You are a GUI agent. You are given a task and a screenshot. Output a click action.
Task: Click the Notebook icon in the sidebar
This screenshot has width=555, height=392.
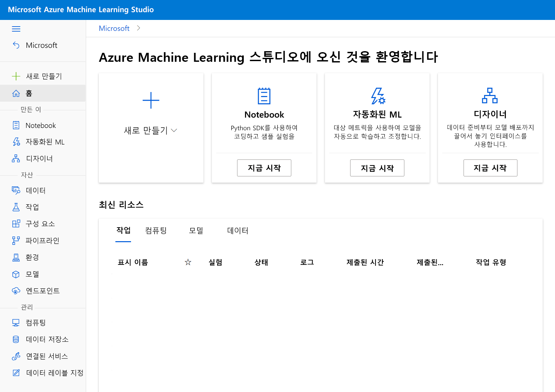[16, 125]
